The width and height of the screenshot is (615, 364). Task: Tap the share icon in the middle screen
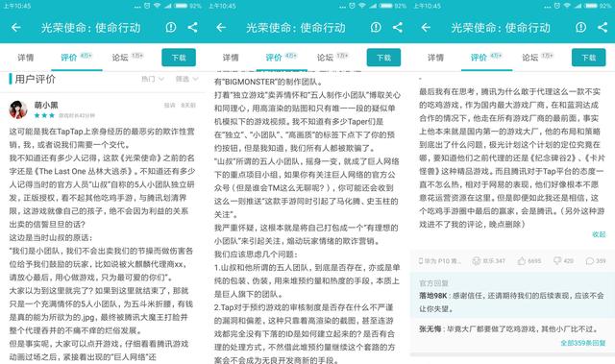point(398,27)
